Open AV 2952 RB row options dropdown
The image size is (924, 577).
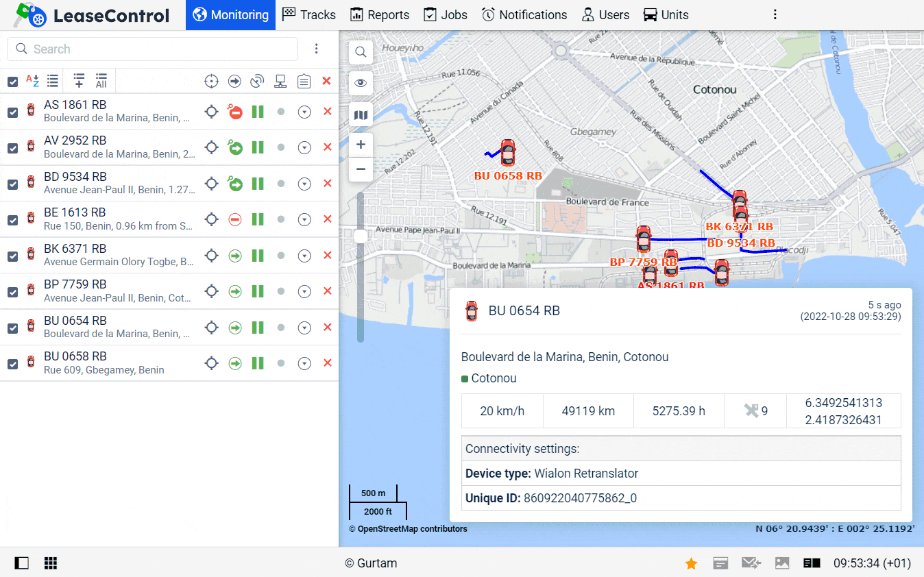304,147
